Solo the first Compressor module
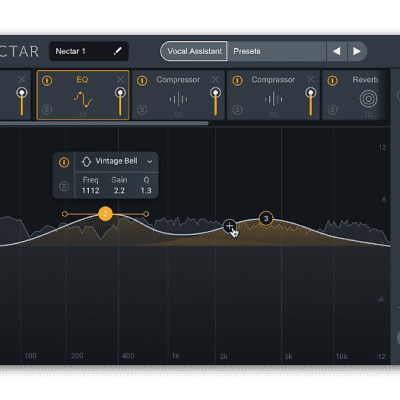400x400 pixels. tap(142, 109)
